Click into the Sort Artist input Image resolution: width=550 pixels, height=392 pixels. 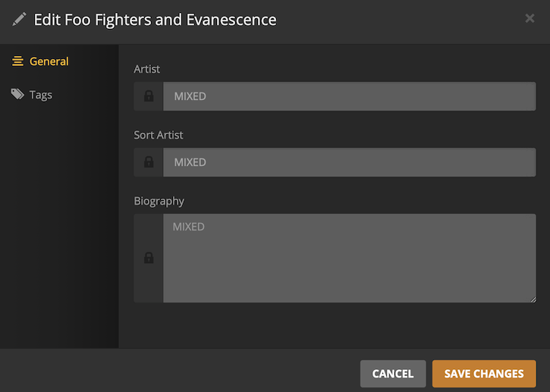click(x=349, y=162)
